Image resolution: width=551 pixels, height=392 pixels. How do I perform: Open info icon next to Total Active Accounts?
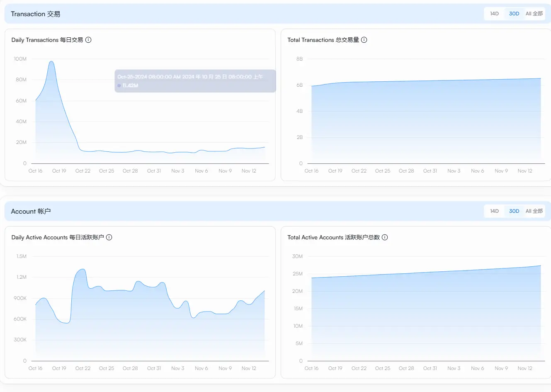pyautogui.click(x=385, y=237)
